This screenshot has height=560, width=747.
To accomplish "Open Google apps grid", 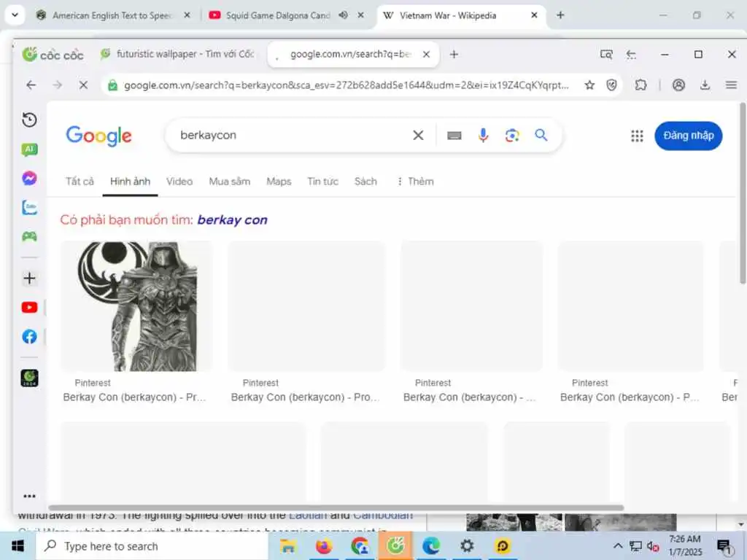I will click(637, 136).
